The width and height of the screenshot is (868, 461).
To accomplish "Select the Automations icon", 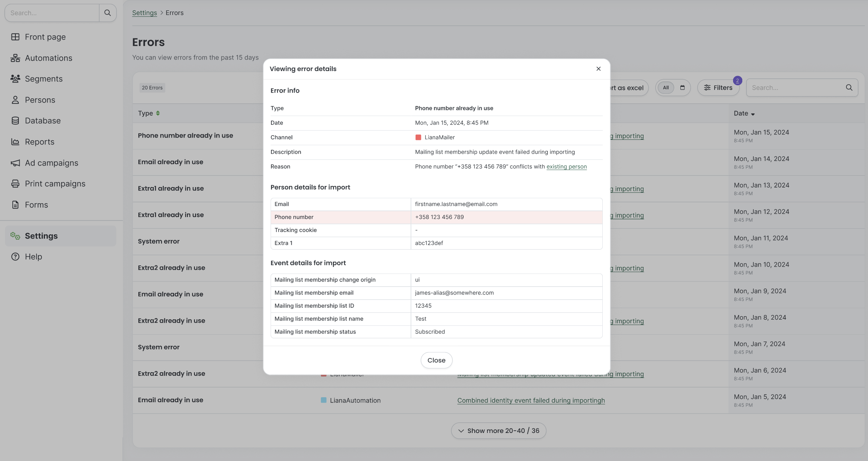I will (x=15, y=58).
